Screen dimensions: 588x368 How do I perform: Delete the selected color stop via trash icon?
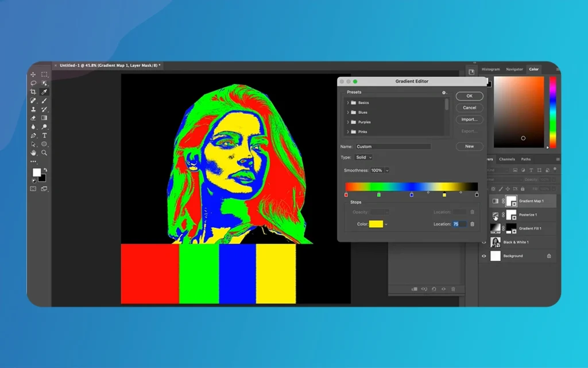tap(473, 224)
